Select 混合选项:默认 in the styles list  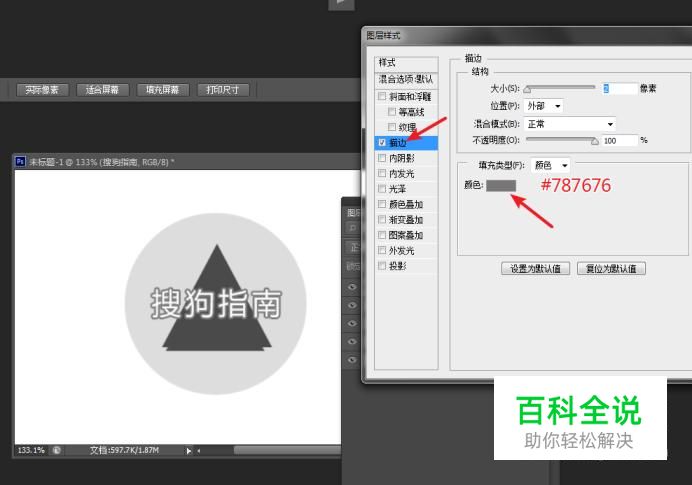click(406, 79)
